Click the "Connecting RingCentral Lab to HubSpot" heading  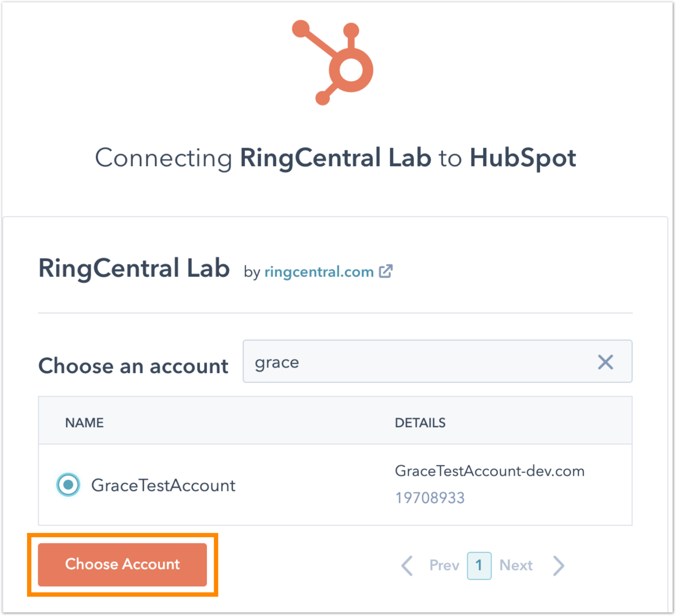335,158
